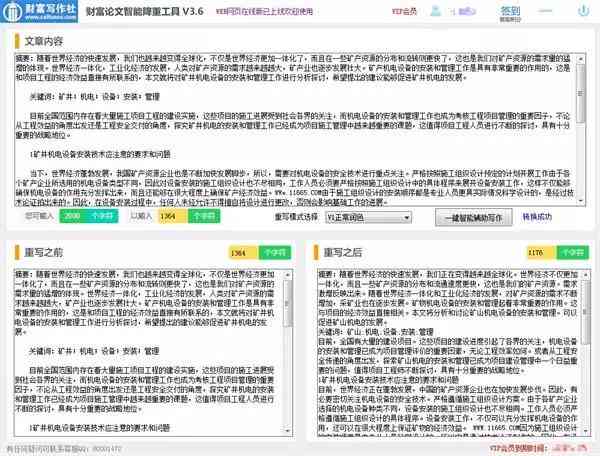Click the 重写之后 section heading
This screenshot has width=600, height=456.
tap(342, 252)
